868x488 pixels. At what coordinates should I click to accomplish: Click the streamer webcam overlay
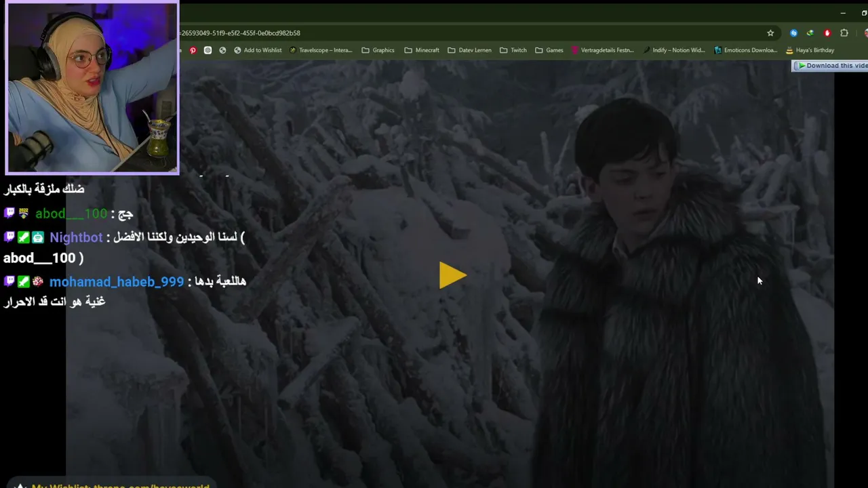click(x=92, y=88)
